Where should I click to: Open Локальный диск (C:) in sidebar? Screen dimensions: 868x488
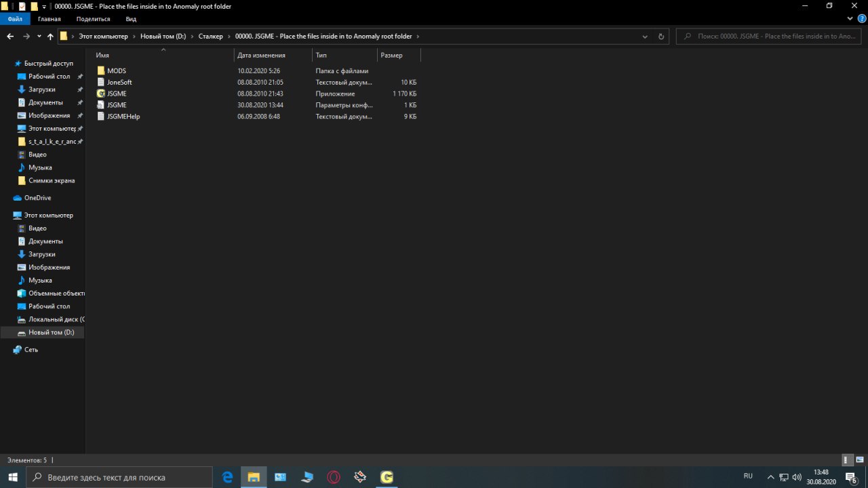pos(56,319)
